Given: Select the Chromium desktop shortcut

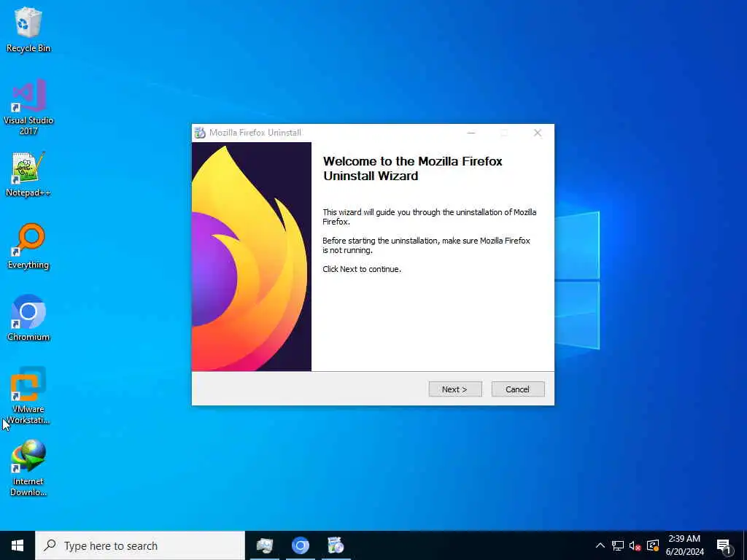Looking at the screenshot, I should [x=28, y=318].
